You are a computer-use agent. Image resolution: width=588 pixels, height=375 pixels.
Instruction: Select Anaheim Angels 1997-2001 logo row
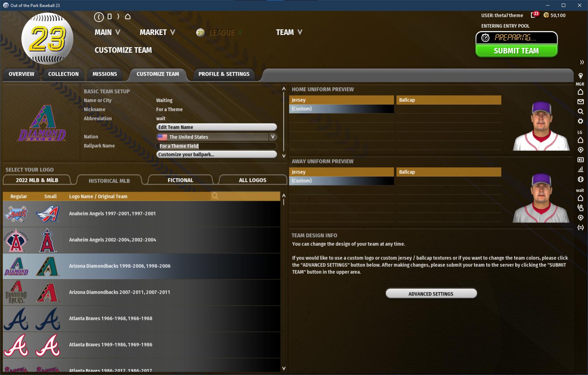click(x=141, y=214)
